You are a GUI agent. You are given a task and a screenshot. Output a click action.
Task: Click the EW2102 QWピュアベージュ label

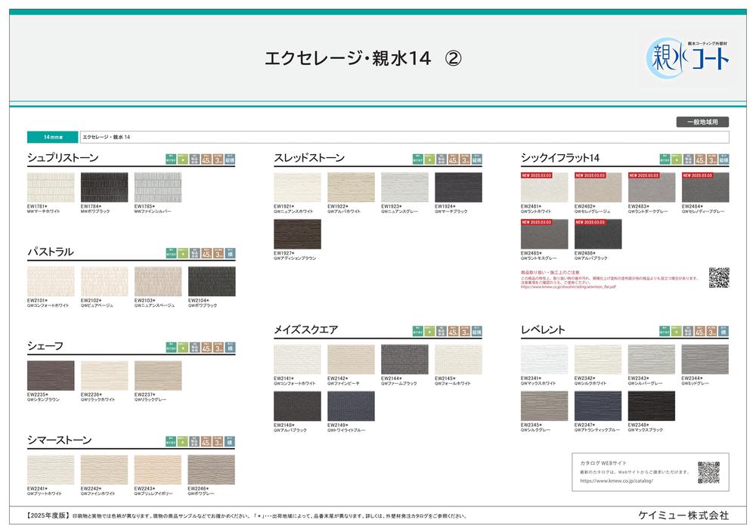click(97, 303)
